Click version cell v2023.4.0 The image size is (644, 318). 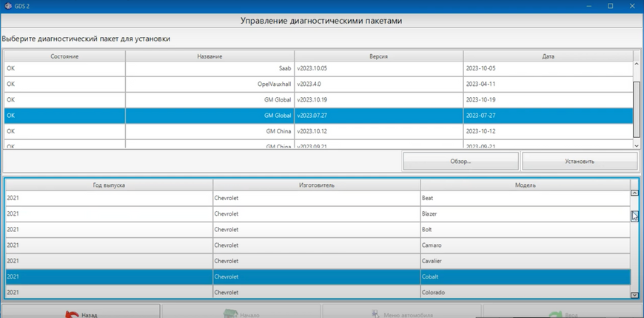(x=378, y=84)
